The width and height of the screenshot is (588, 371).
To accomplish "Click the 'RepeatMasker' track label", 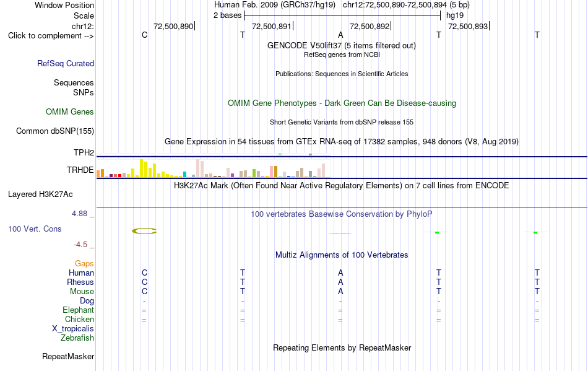I will click(x=68, y=356).
